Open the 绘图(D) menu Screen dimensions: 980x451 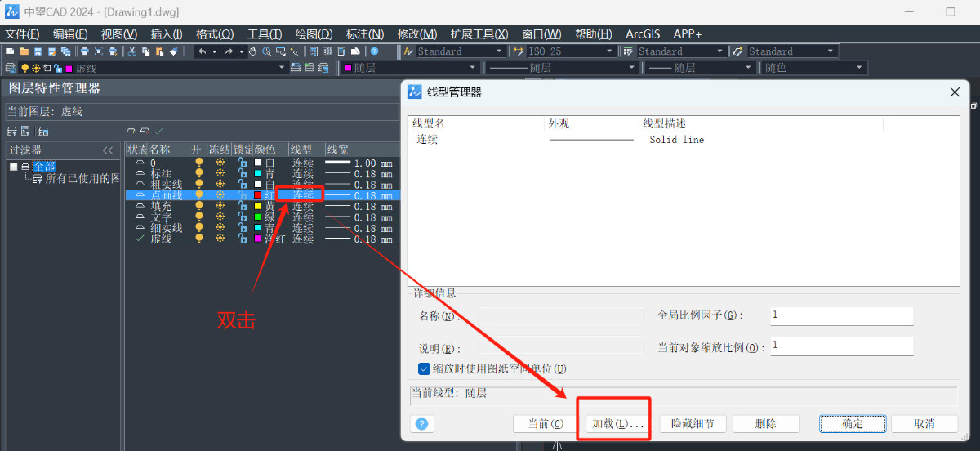point(314,33)
